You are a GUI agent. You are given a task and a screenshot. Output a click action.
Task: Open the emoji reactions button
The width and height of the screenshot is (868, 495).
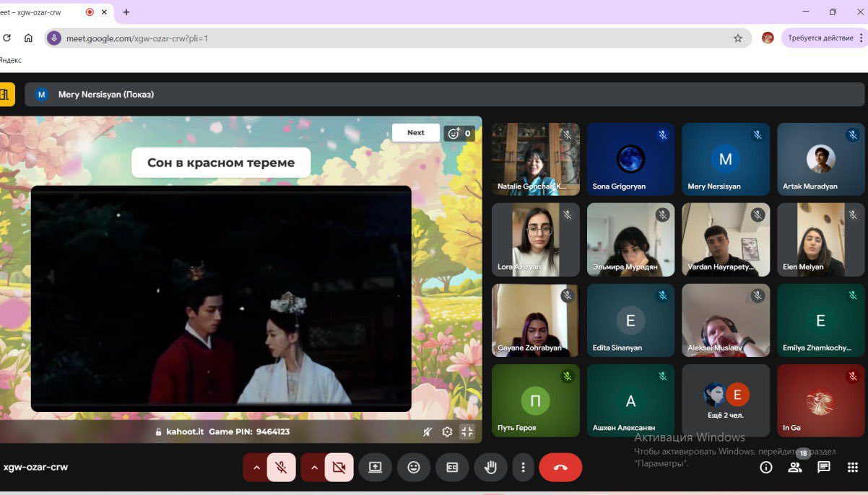pyautogui.click(x=414, y=468)
